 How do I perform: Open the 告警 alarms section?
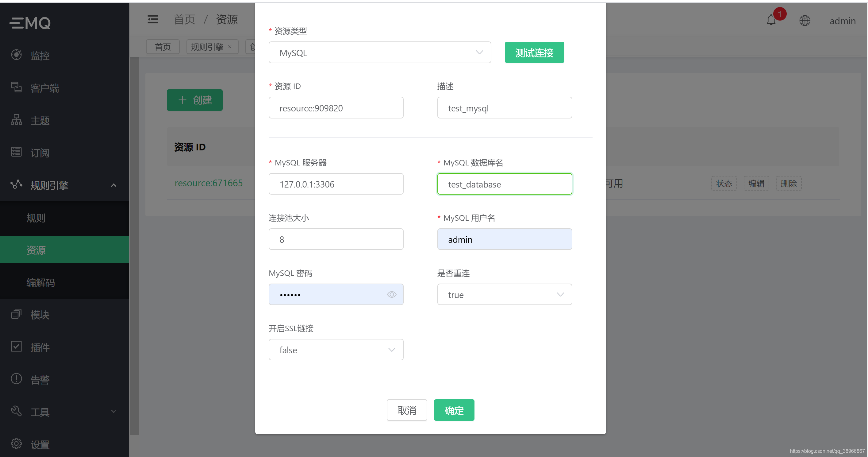point(40,379)
